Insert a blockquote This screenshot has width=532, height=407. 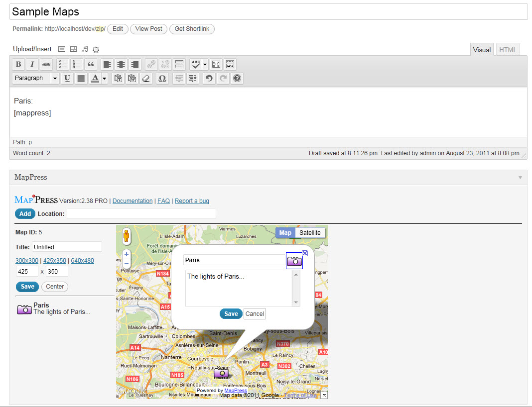91,64
